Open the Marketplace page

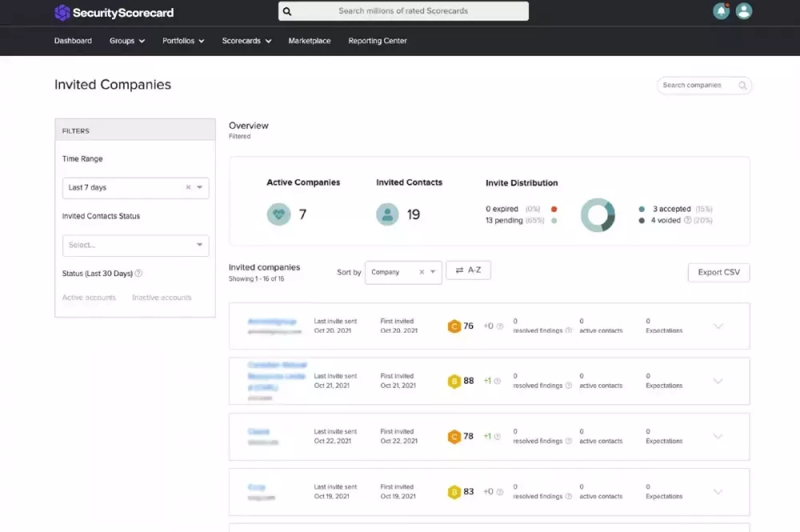click(x=309, y=41)
